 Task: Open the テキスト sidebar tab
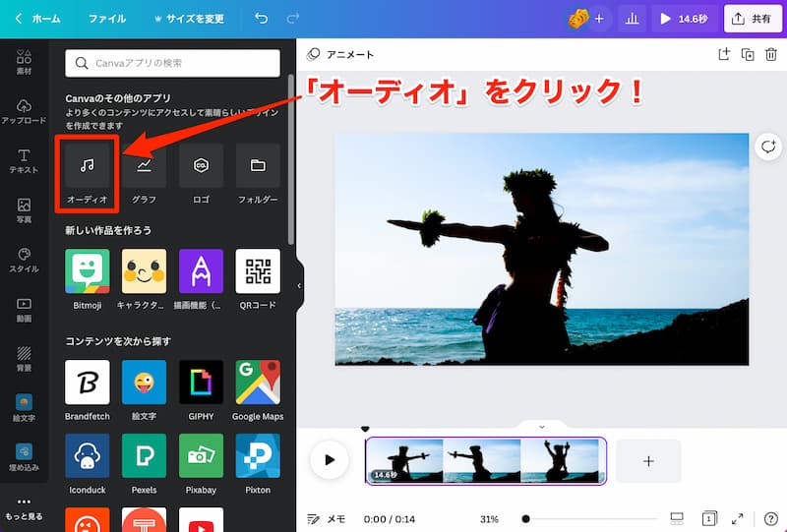pos(24,161)
